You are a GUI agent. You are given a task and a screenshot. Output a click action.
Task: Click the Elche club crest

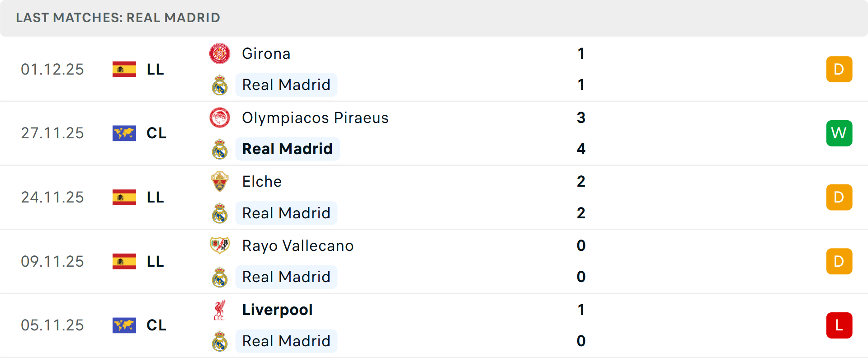(x=220, y=181)
